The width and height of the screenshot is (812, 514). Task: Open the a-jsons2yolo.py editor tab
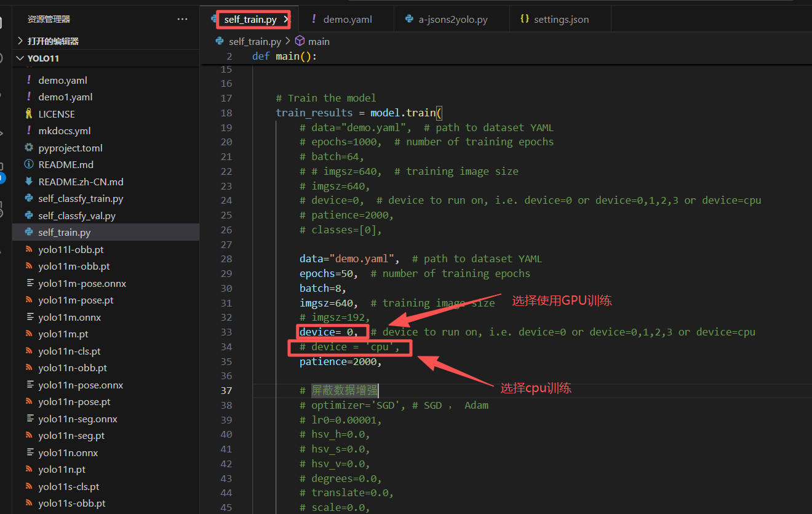[453, 19]
